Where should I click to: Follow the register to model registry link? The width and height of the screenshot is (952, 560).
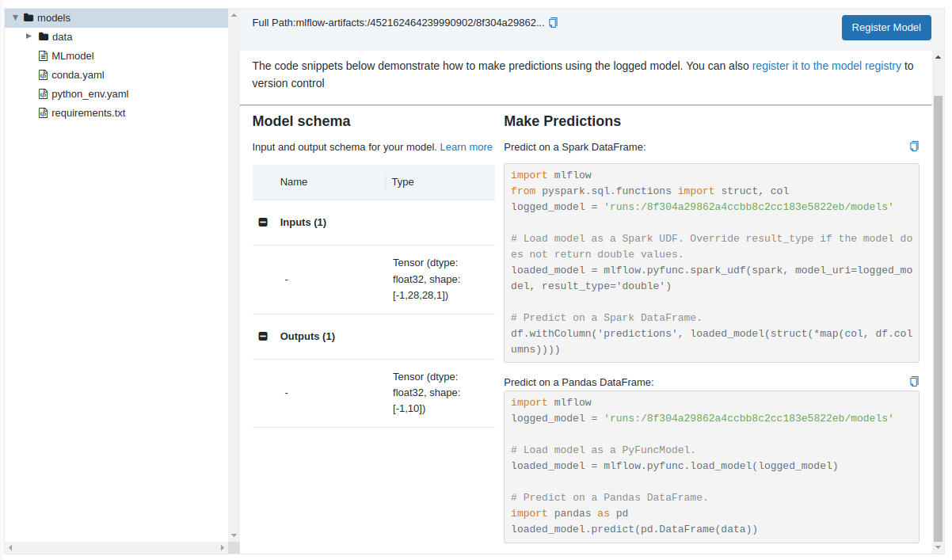[826, 67]
